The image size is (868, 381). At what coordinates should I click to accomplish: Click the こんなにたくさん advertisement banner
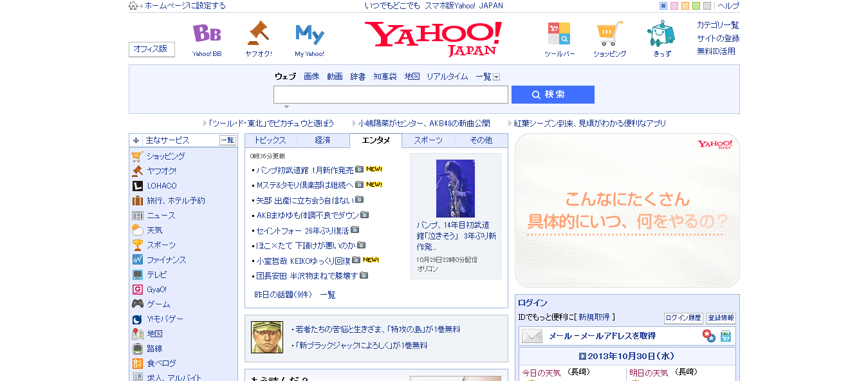[627, 210]
